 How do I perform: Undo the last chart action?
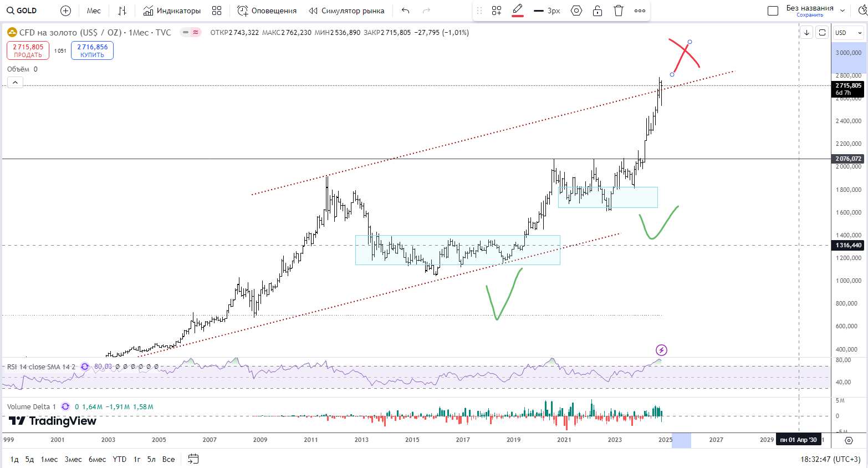(x=406, y=11)
